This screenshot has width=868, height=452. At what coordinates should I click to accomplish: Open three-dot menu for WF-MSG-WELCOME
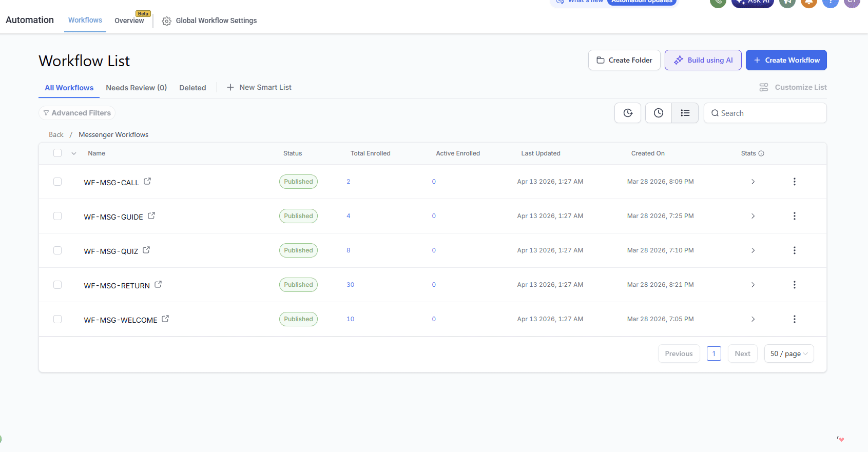tap(795, 319)
